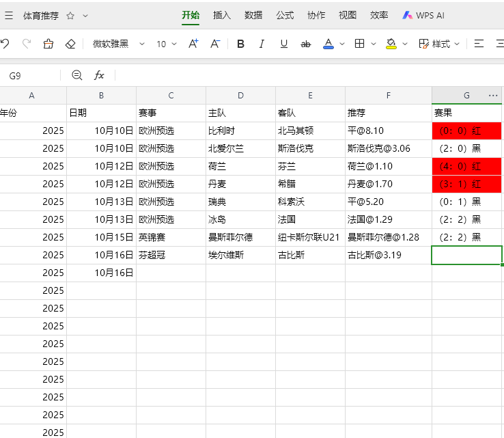This screenshot has height=438, width=504.
Task: Open the 协作 tab
Action: [x=316, y=16]
